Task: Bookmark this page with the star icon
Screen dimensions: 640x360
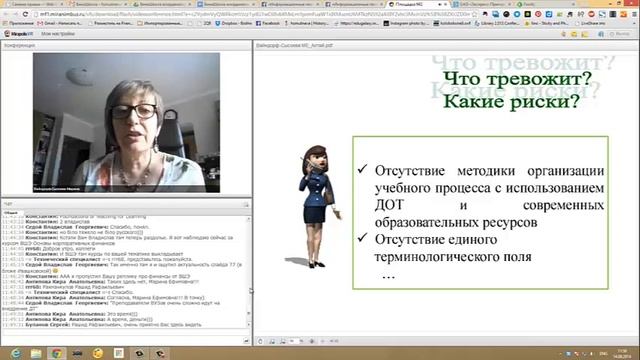Action: pyautogui.click(x=475, y=14)
